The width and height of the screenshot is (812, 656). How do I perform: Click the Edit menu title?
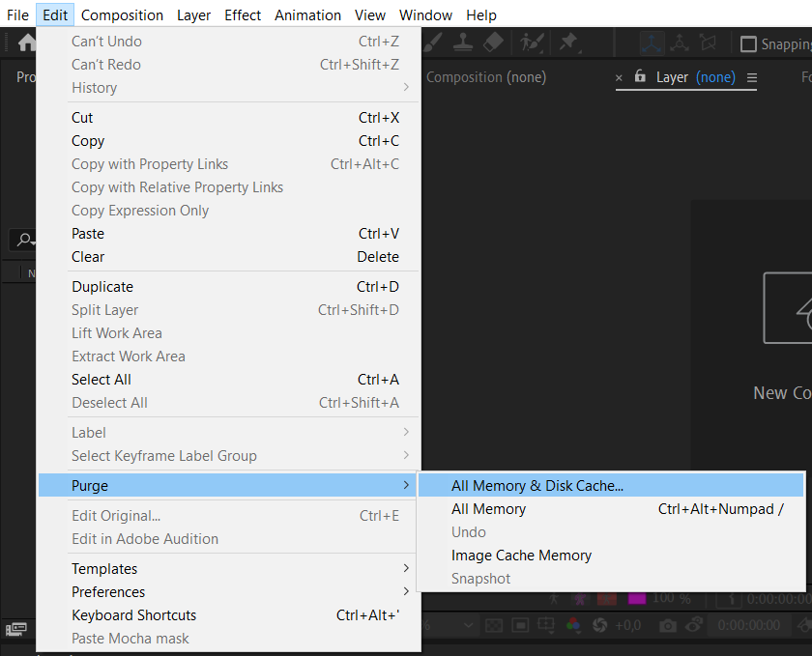(x=55, y=15)
